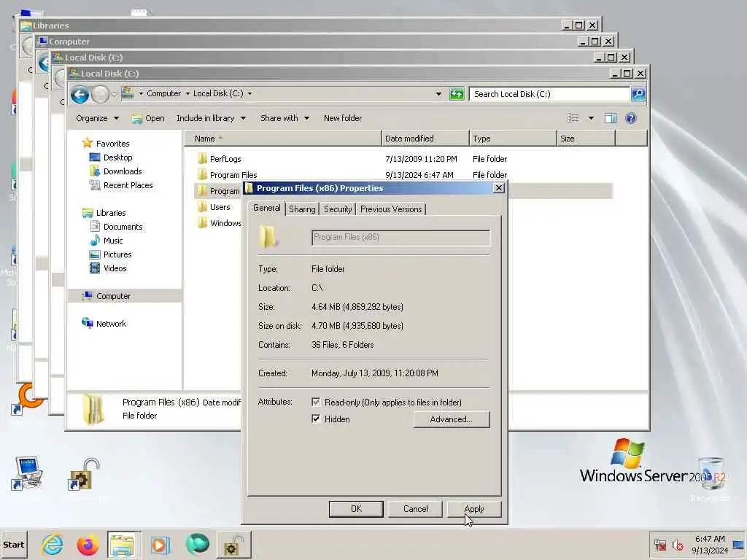Viewport: 747px width, 560px height.
Task: Click the padlock gear taskbar icon
Action: (x=233, y=545)
